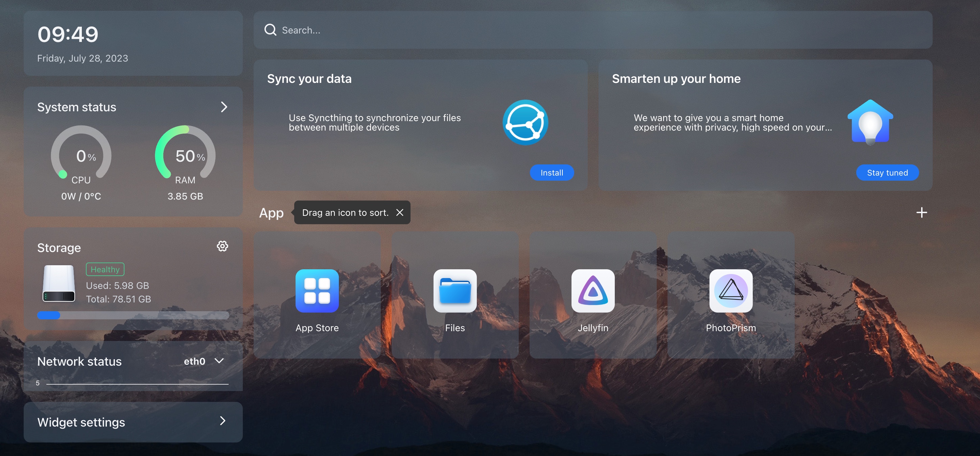Click the CPU usage gauge
980x456 pixels.
pyautogui.click(x=81, y=152)
